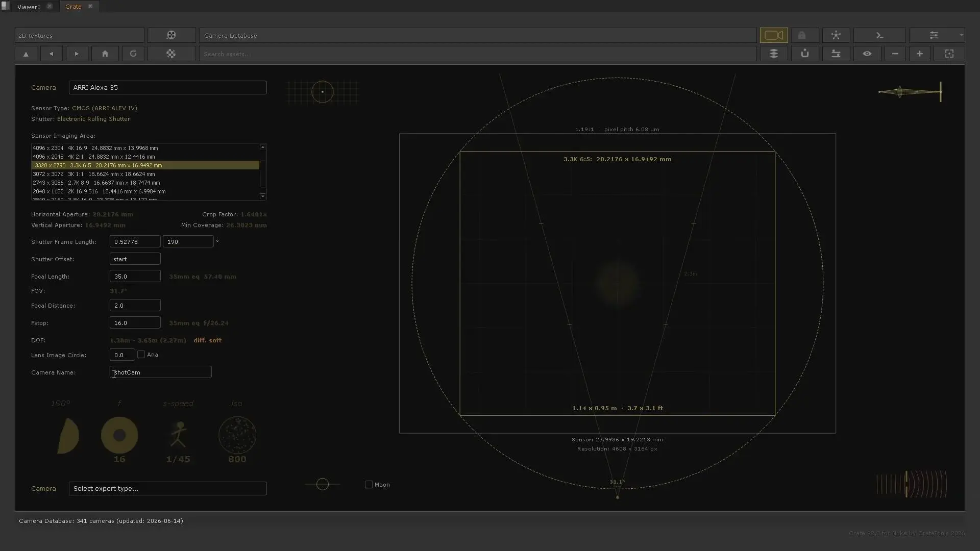
Task: Click the film reel icon button
Action: point(171,35)
